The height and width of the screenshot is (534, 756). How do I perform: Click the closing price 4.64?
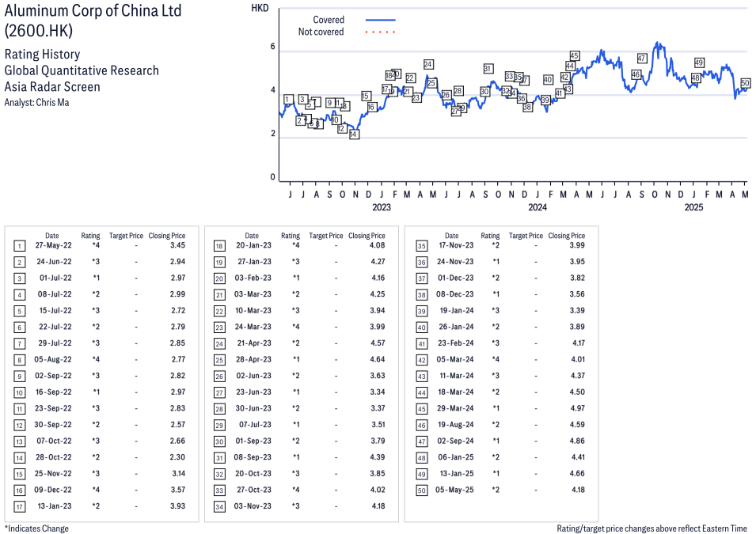point(378,359)
